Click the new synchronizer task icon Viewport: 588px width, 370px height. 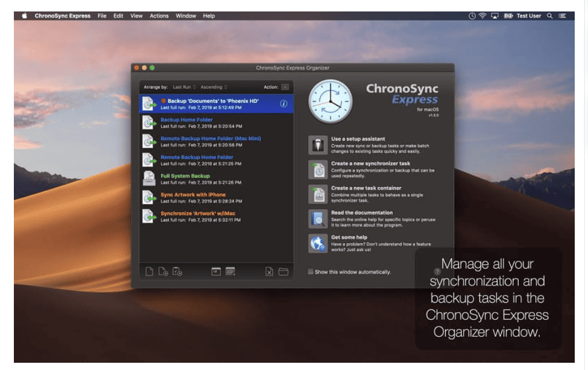(x=318, y=170)
